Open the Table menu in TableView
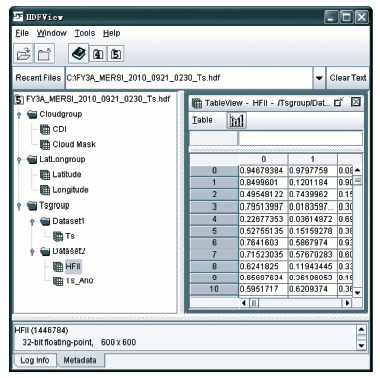 [x=202, y=120]
